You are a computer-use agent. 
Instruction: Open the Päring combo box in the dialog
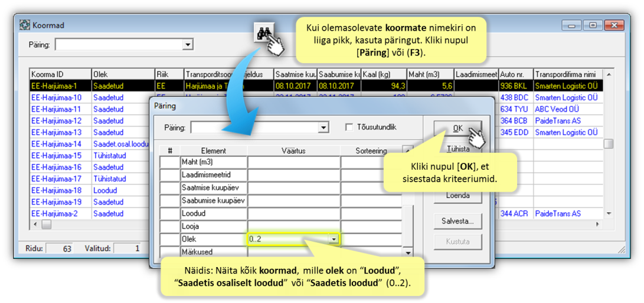click(260, 128)
